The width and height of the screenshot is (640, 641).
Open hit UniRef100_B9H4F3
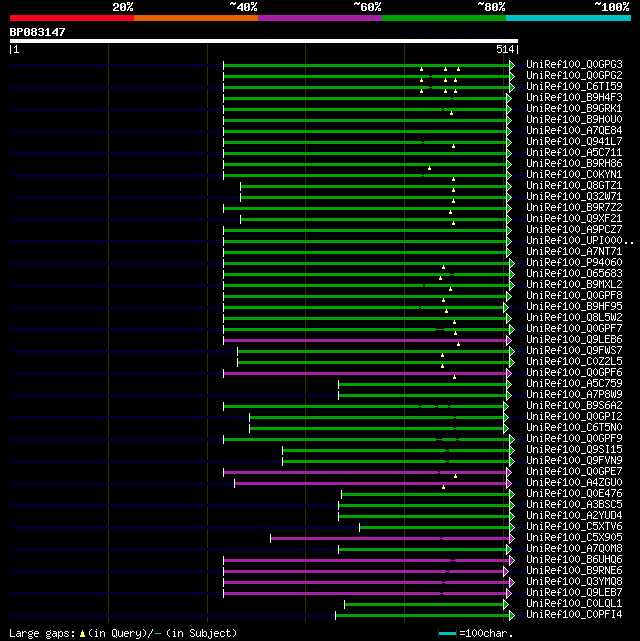pyautogui.click(x=574, y=98)
